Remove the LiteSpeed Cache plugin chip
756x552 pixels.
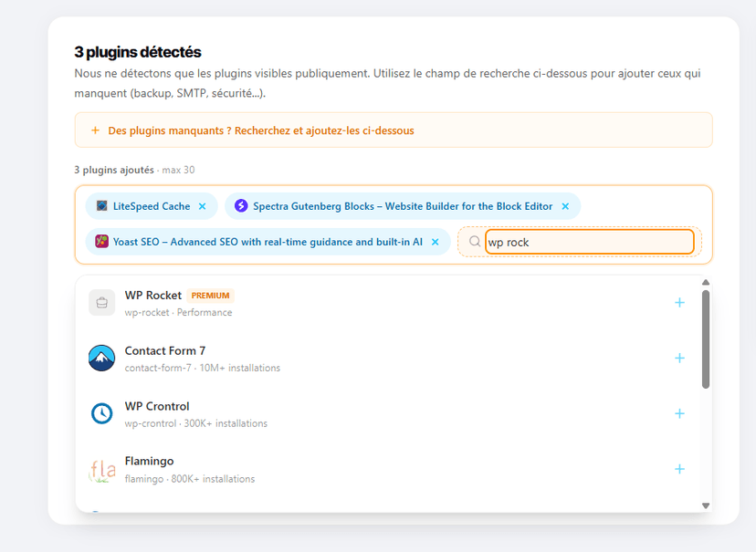(203, 206)
